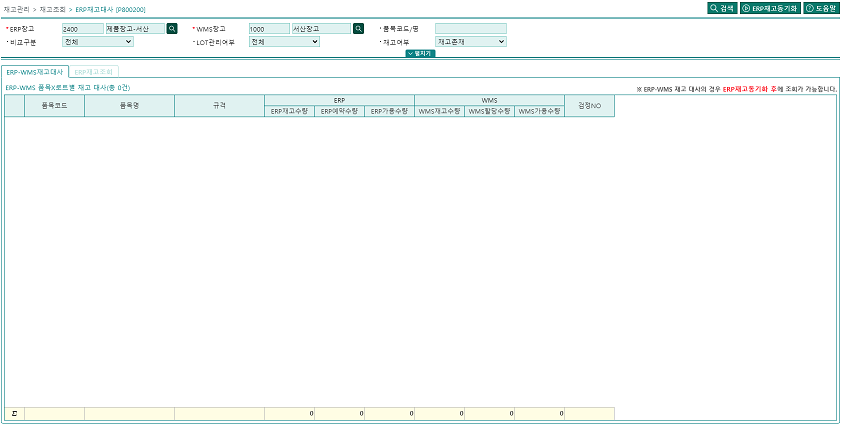Open the LOT관리여부 dropdown
This screenshot has width=843, height=428.
[x=284, y=41]
